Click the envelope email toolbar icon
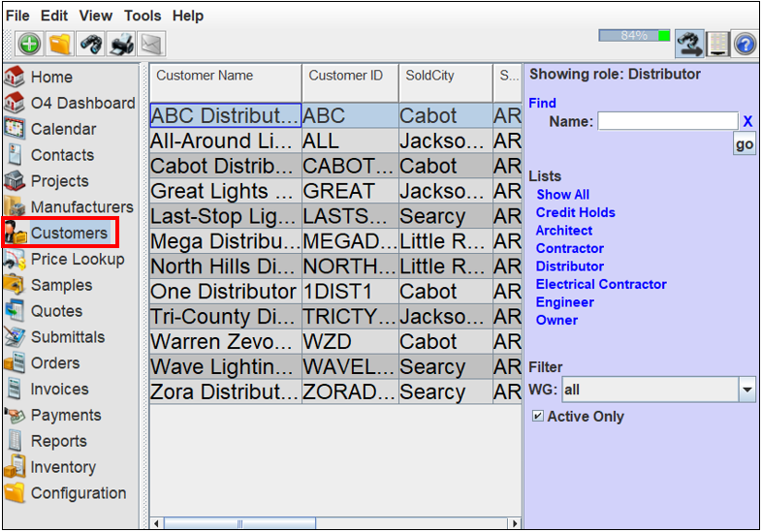 tap(151, 45)
